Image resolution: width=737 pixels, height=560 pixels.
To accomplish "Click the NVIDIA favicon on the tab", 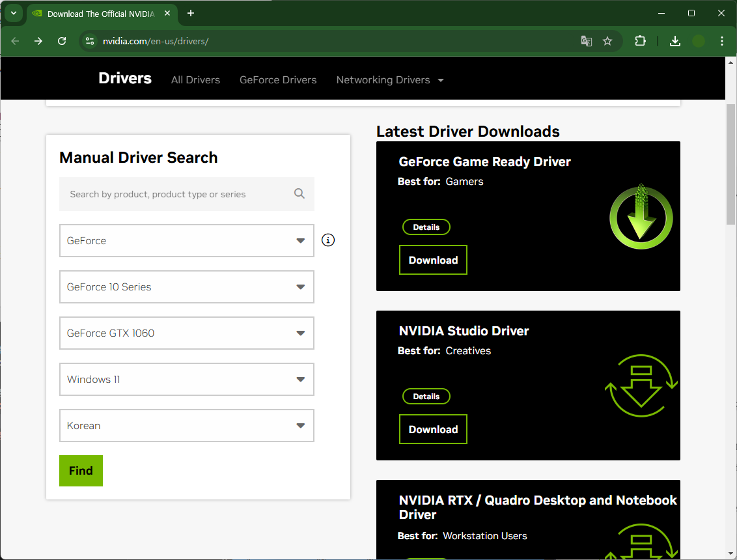I will pyautogui.click(x=37, y=14).
